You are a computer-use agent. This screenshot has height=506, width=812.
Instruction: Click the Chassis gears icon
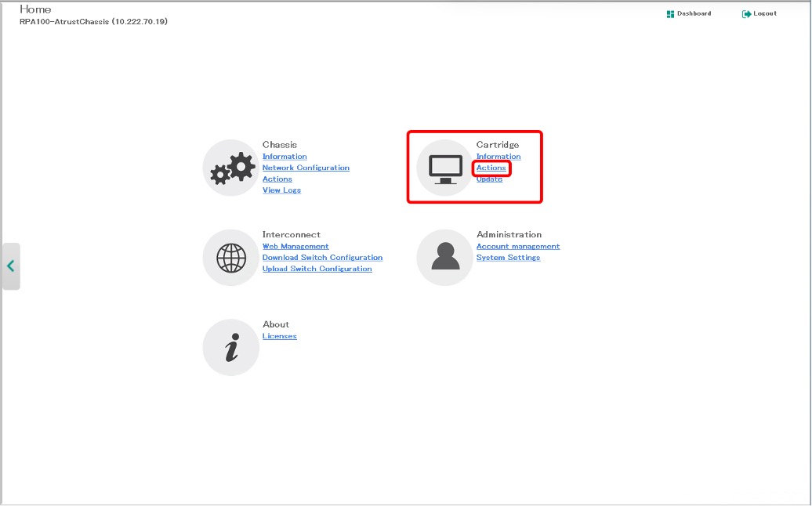click(x=231, y=168)
